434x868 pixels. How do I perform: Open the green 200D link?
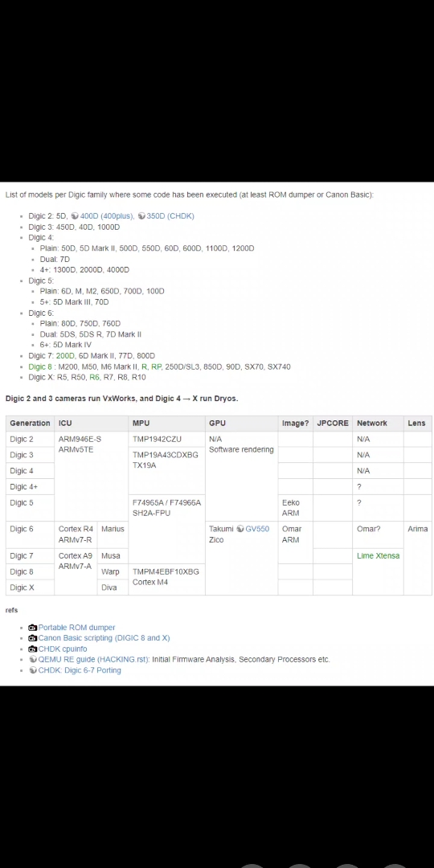tap(65, 356)
